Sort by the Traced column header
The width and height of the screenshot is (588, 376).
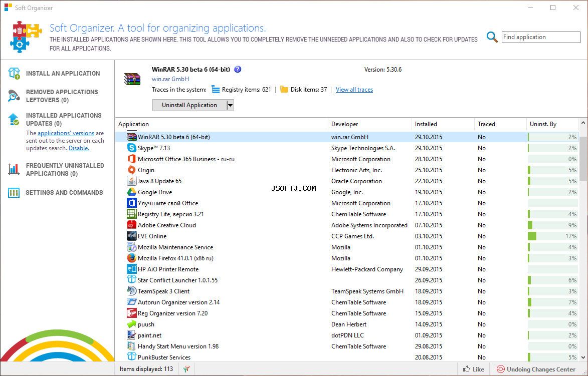pos(501,124)
